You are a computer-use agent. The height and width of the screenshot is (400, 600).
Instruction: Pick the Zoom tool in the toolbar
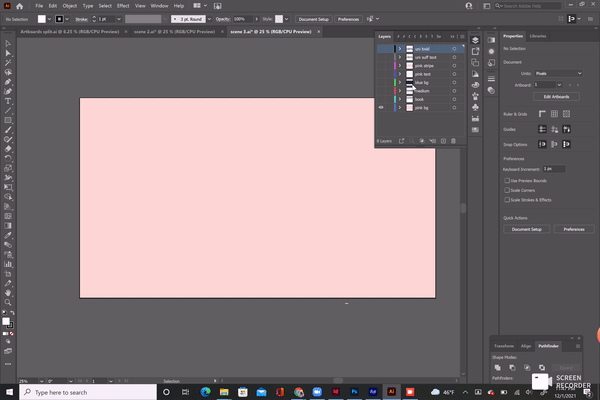[8, 301]
